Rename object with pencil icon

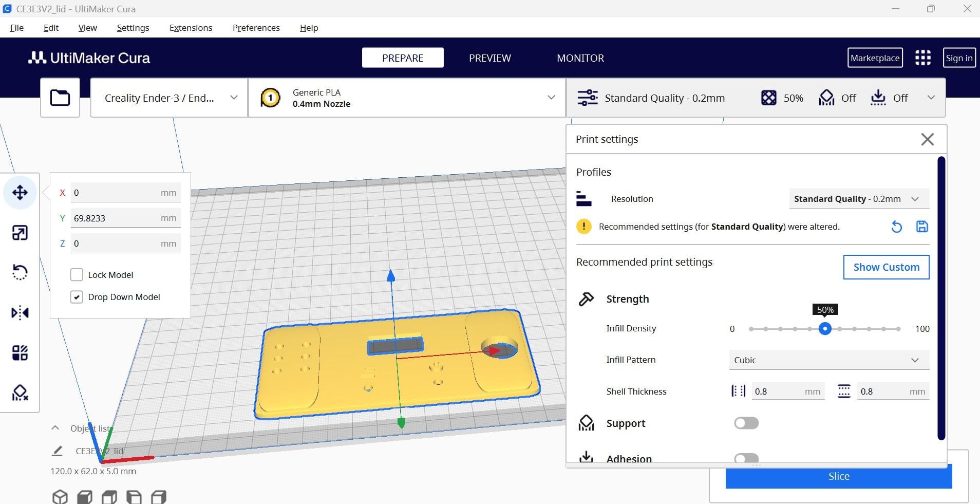coord(57,451)
